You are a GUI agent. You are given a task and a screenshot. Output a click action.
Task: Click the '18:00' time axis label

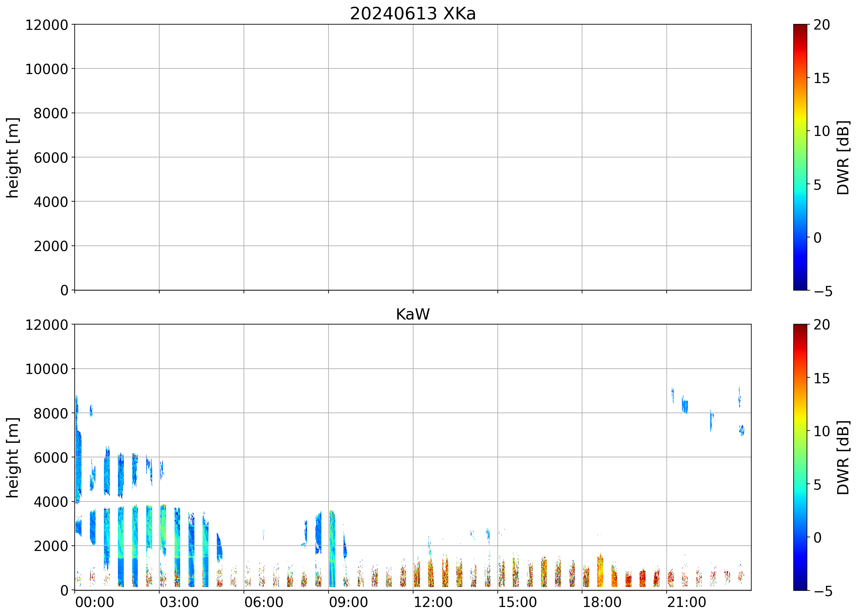pyautogui.click(x=602, y=602)
